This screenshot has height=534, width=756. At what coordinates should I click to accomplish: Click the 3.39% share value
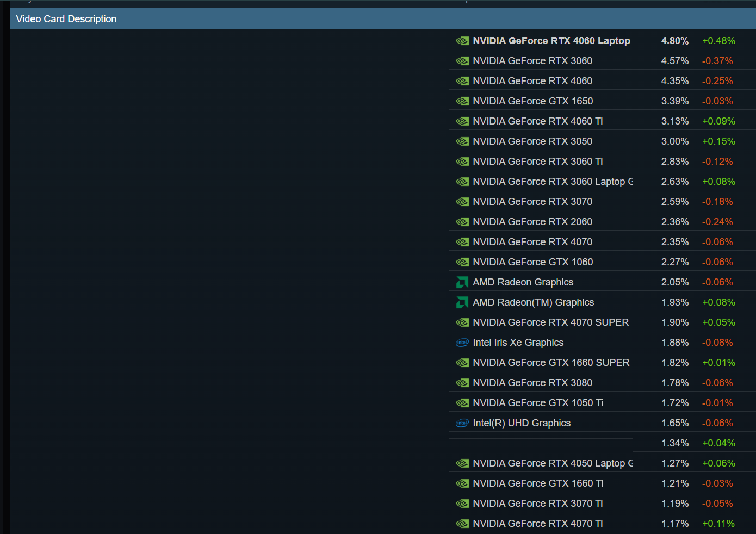click(675, 101)
